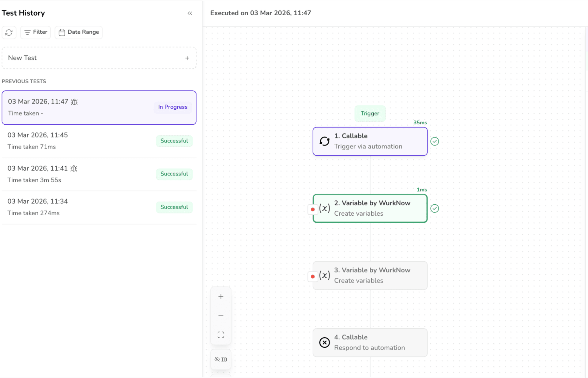Click the debug bug icon on the 11:47 test
The width and height of the screenshot is (588, 378).
click(74, 102)
